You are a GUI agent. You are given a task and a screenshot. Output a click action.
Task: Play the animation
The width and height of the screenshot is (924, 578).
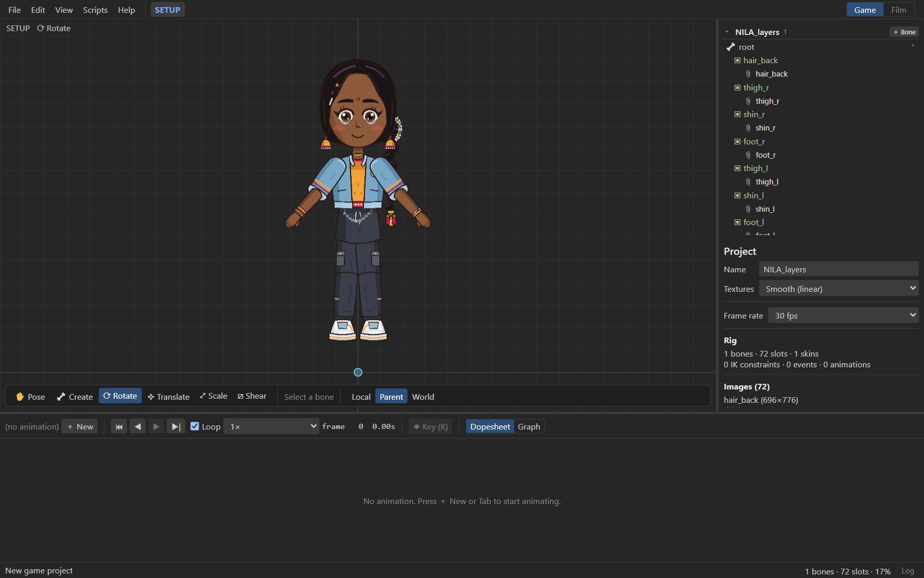156,426
